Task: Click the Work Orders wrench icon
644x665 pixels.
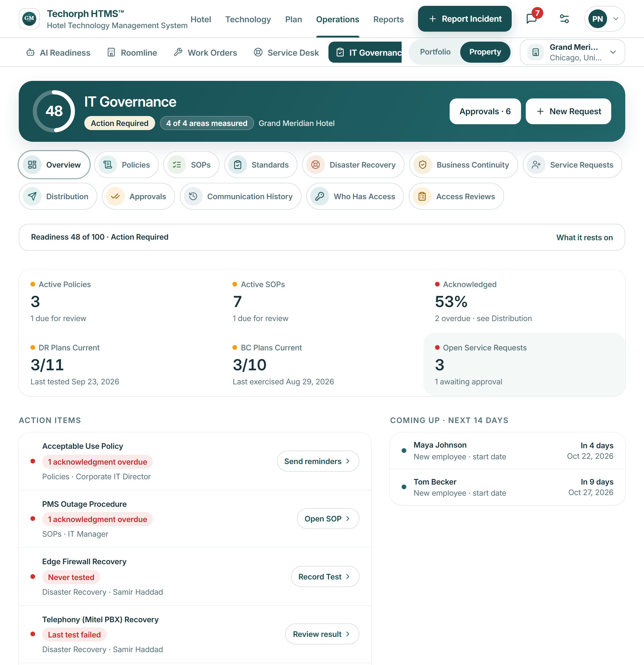Action: (178, 52)
